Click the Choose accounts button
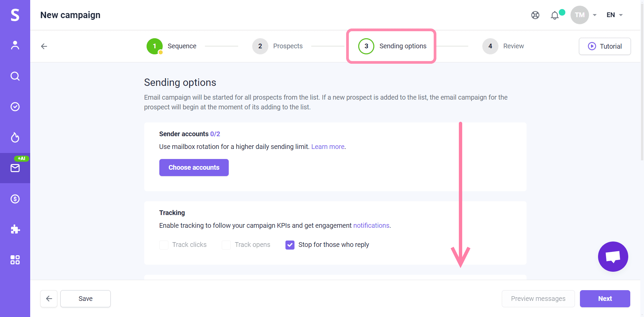The image size is (644, 317). click(x=194, y=167)
